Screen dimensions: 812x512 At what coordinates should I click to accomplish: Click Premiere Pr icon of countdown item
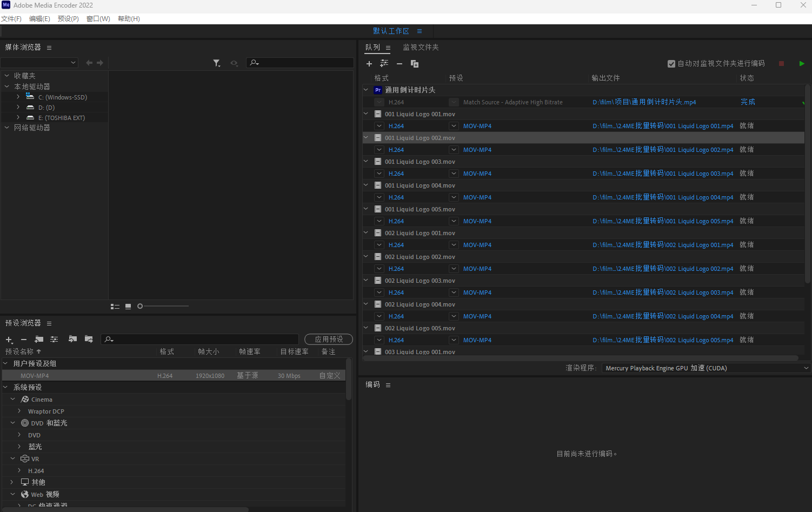coord(378,90)
